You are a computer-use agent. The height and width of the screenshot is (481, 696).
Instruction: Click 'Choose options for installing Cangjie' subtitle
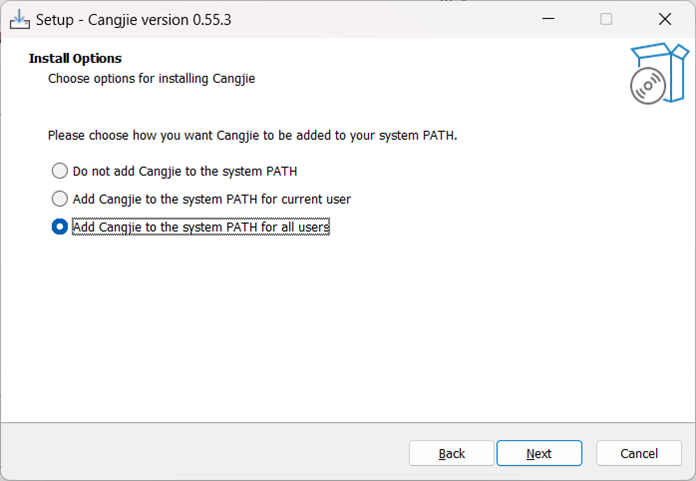tap(151, 79)
